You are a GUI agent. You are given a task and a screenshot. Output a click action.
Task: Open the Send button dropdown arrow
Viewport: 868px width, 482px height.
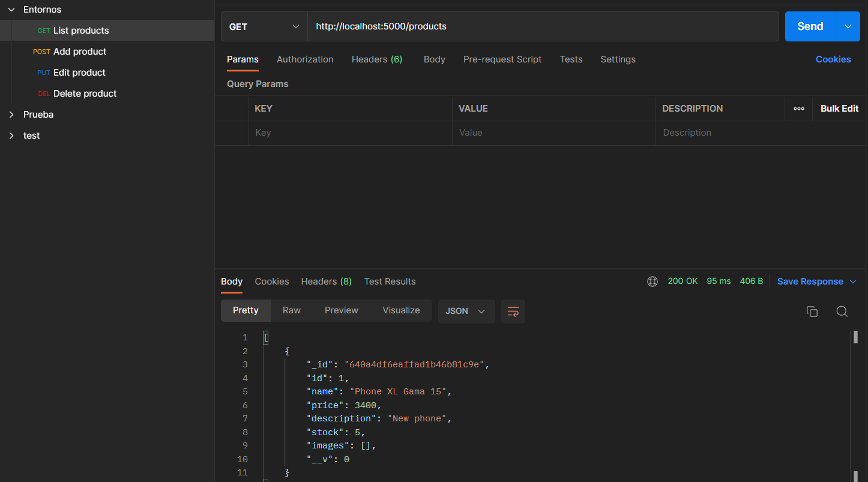(848, 26)
